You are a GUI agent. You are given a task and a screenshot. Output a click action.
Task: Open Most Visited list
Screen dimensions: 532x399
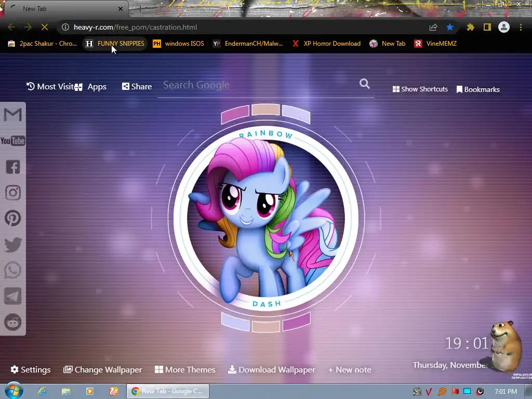pos(50,87)
